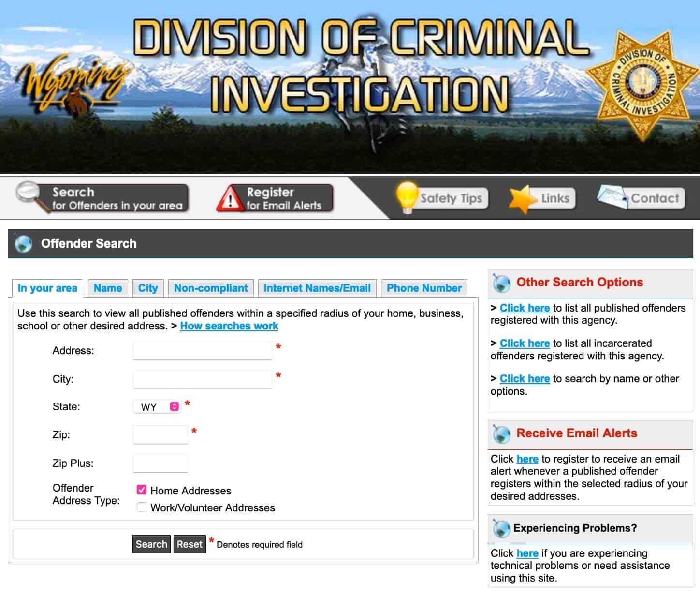Click into the Zip input field
700x597 pixels.
coord(160,434)
